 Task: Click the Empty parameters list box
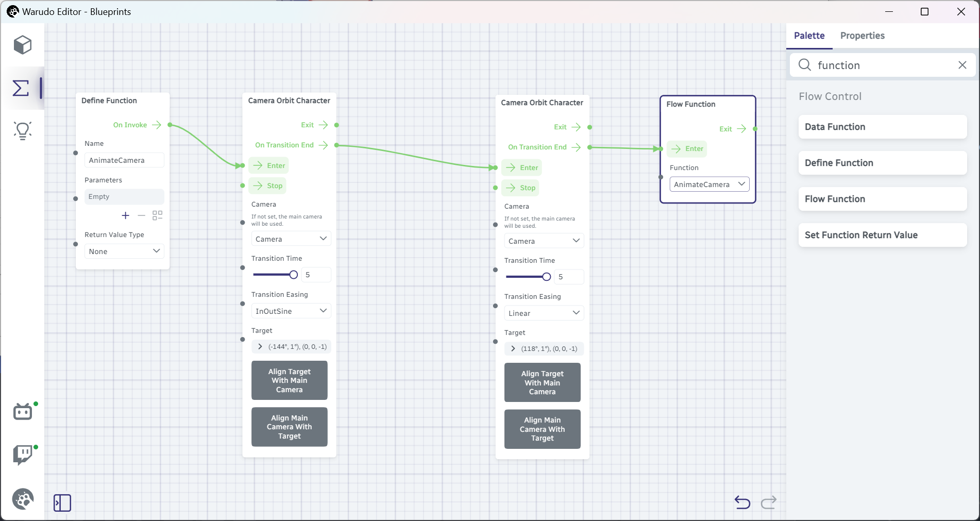coord(124,196)
